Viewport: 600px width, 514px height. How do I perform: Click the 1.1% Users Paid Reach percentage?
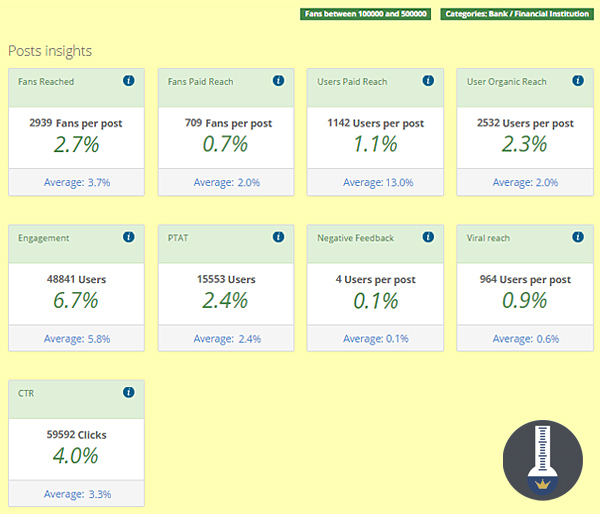click(375, 145)
